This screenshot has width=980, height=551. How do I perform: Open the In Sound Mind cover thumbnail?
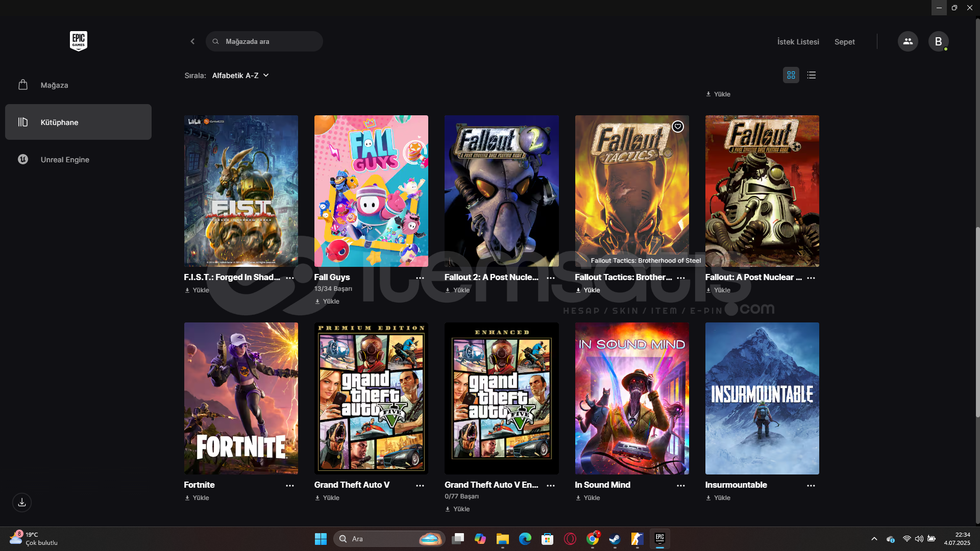click(x=632, y=398)
